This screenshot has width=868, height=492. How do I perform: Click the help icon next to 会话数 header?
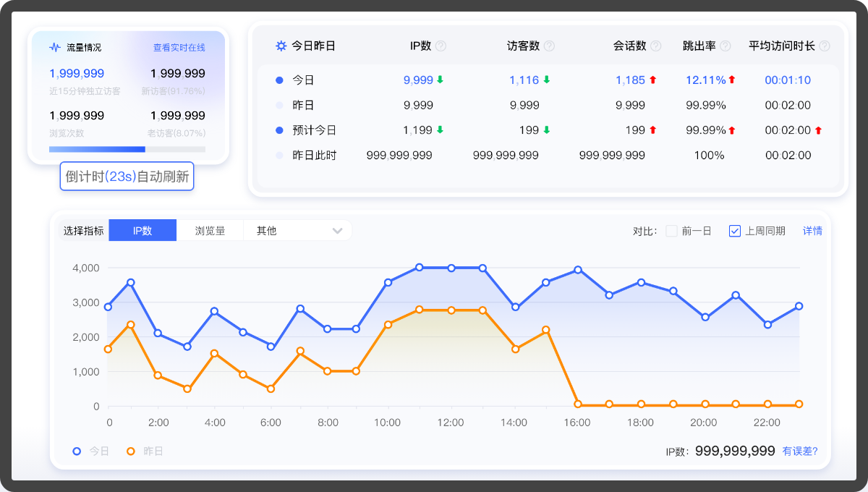[655, 46]
